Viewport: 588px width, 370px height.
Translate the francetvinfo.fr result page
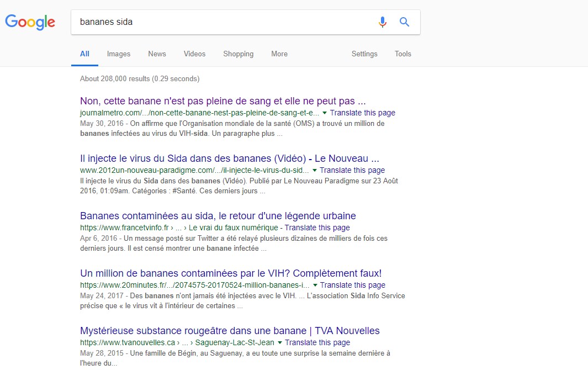(317, 228)
